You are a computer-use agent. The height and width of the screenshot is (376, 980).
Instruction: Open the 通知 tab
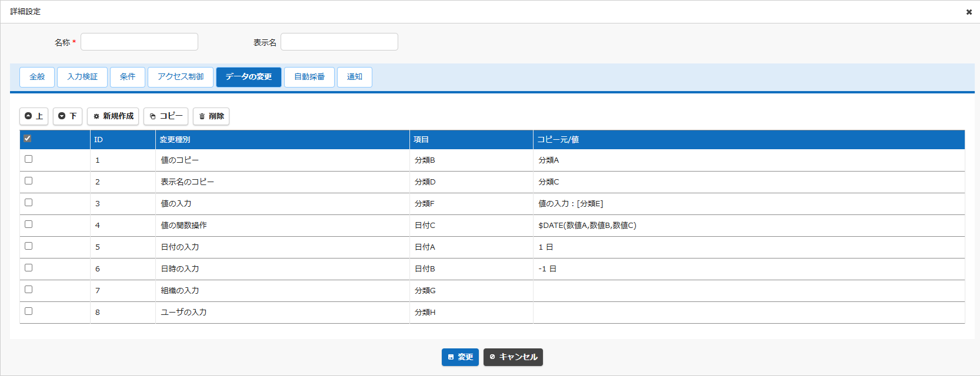point(355,77)
